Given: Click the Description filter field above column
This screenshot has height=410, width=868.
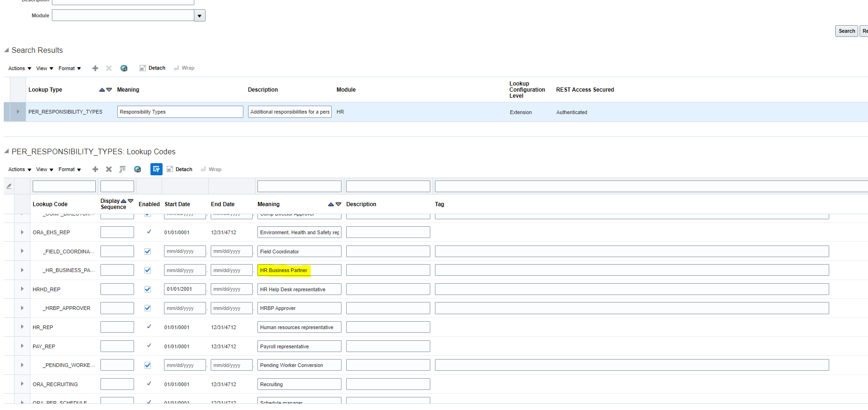Looking at the screenshot, I should coord(388,186).
